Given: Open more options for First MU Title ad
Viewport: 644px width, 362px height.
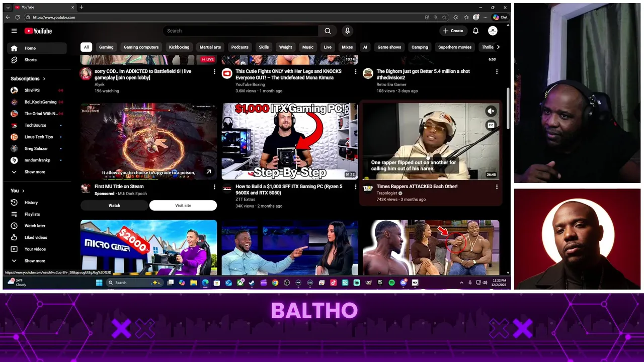Looking at the screenshot, I should [x=214, y=187].
